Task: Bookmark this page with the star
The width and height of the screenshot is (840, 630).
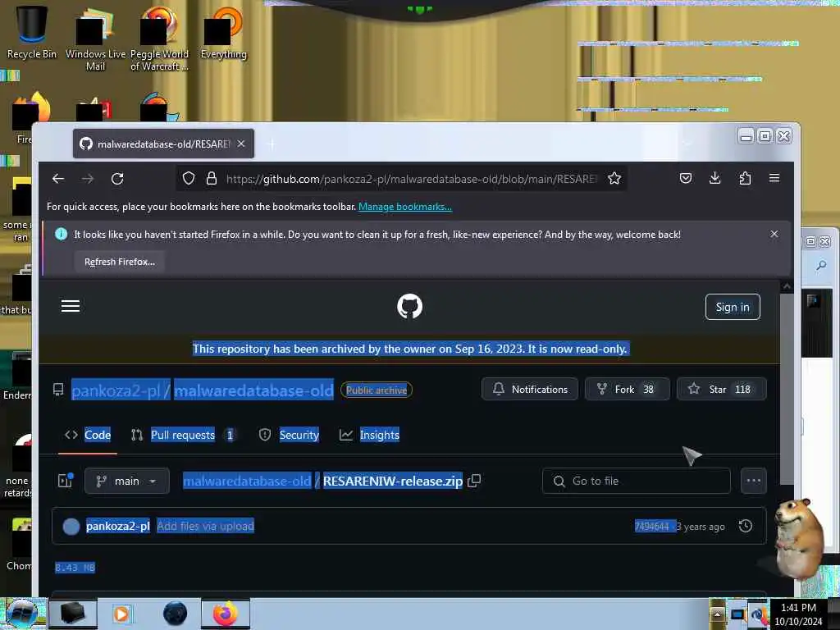Action: (614, 178)
